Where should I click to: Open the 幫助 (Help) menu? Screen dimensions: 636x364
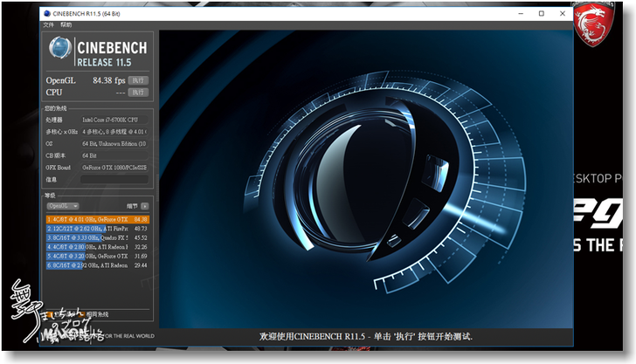point(66,24)
